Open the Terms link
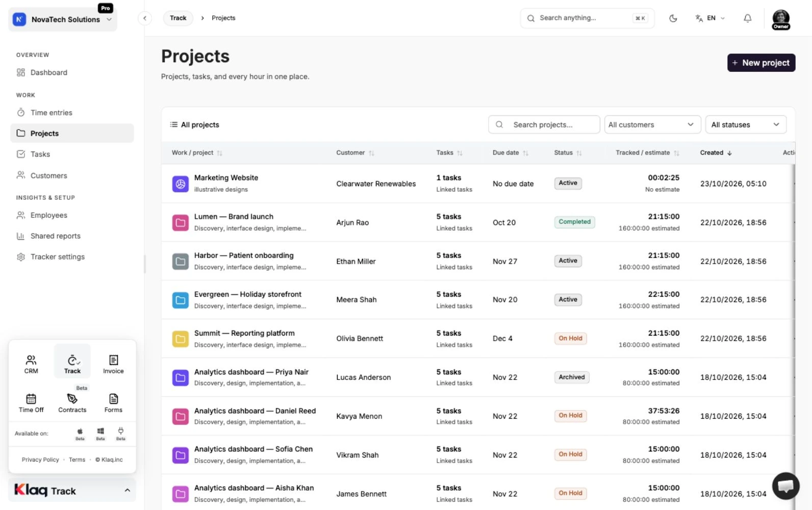Image resolution: width=812 pixels, height=510 pixels. click(77, 460)
